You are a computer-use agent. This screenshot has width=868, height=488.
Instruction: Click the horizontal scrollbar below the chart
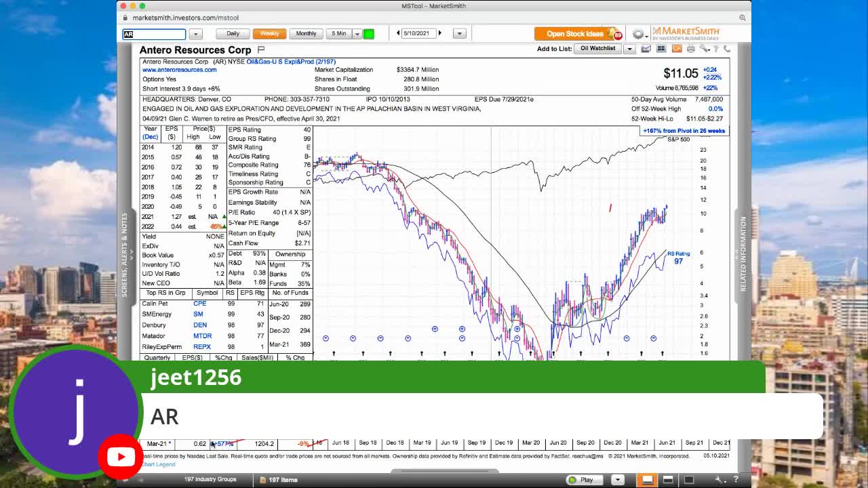444,471
